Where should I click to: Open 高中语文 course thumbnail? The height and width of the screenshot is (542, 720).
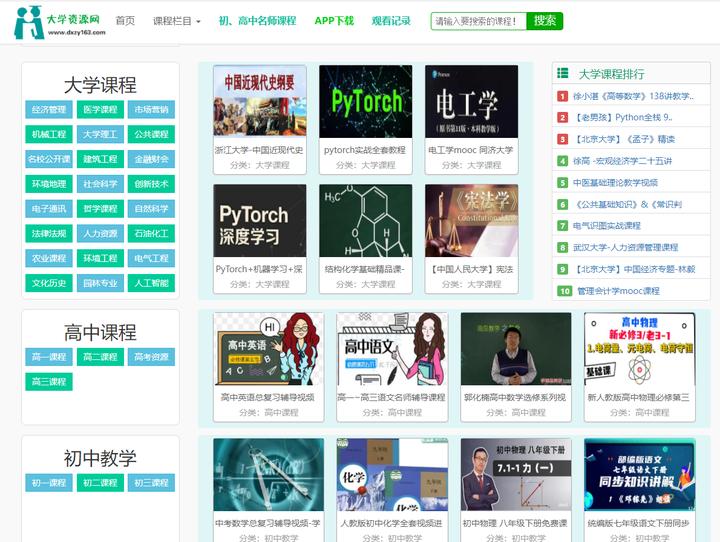tap(392, 349)
